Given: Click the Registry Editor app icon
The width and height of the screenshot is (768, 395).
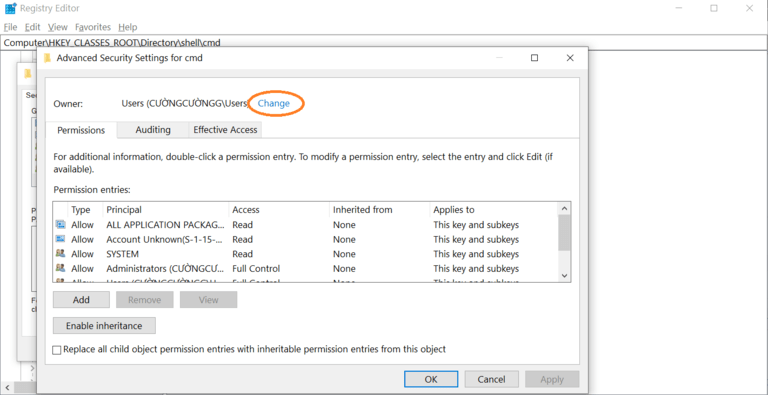Looking at the screenshot, I should [10, 8].
